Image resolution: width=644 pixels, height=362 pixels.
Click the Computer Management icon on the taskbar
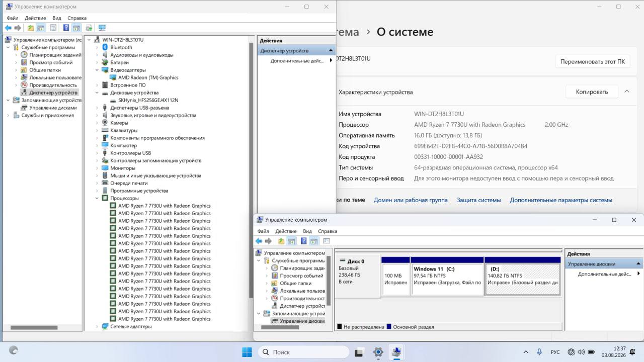pyautogui.click(x=397, y=352)
